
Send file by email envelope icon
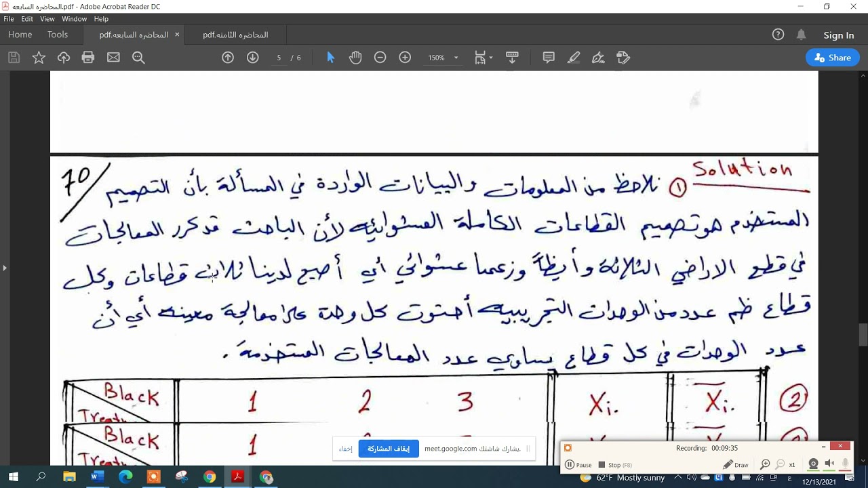[x=113, y=58]
